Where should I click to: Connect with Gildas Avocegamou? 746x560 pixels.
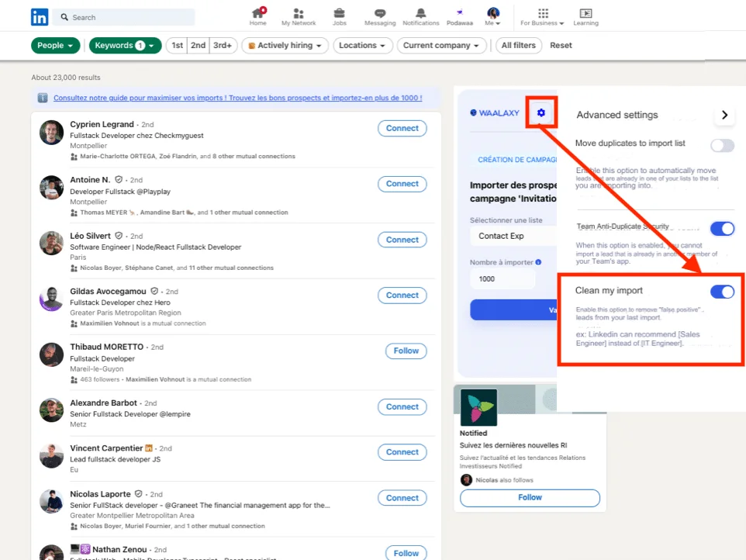pyautogui.click(x=402, y=296)
